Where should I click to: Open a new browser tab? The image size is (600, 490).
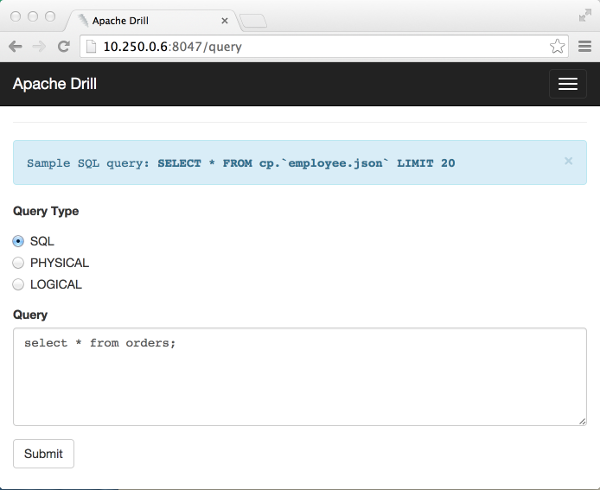click(254, 20)
